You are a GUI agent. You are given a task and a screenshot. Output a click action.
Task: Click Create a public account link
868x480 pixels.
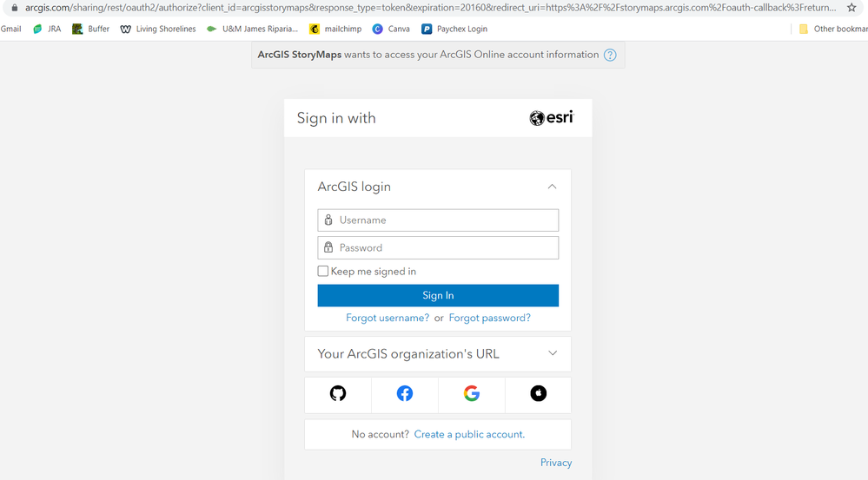469,435
